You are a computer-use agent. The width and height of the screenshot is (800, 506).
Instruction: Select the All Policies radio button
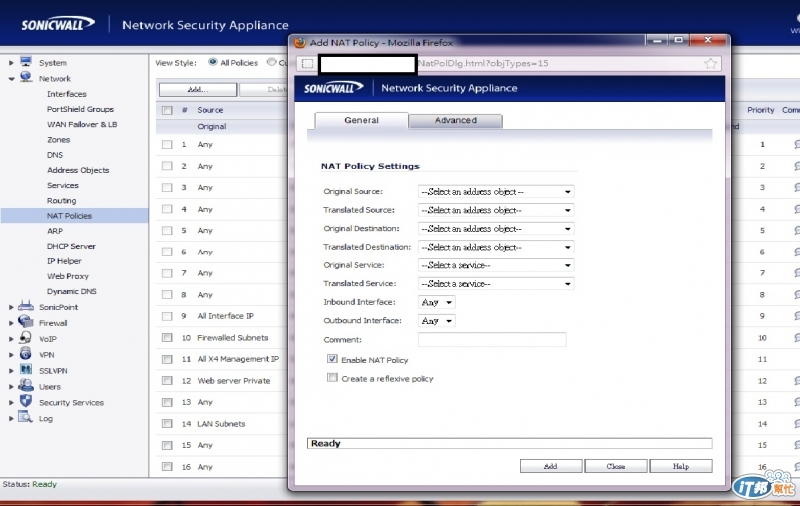click(212, 62)
